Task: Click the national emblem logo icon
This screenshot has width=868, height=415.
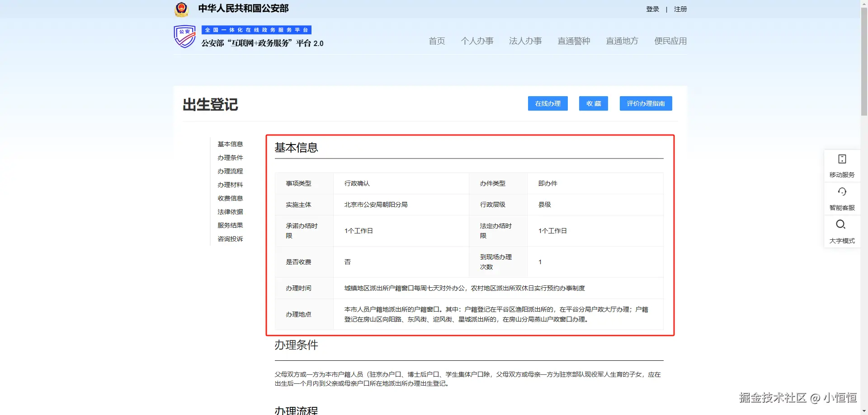Action: 181,9
